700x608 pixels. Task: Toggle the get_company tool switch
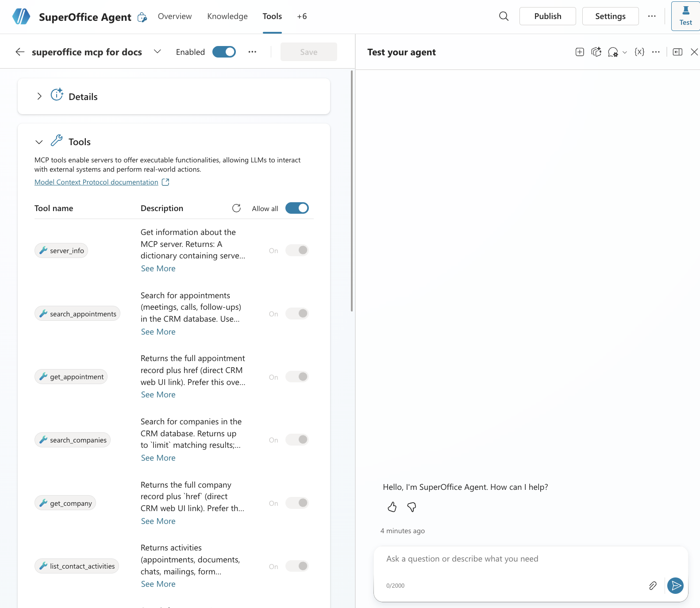click(x=297, y=503)
